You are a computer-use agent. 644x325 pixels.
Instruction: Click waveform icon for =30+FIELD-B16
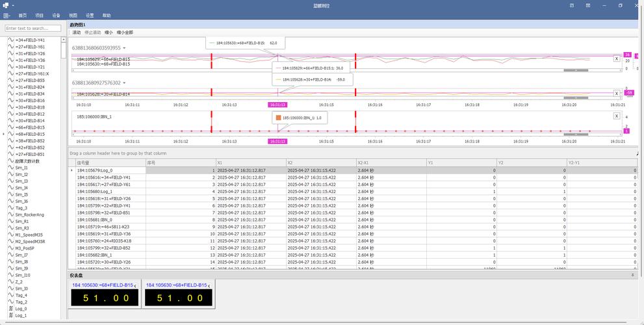click(11, 101)
